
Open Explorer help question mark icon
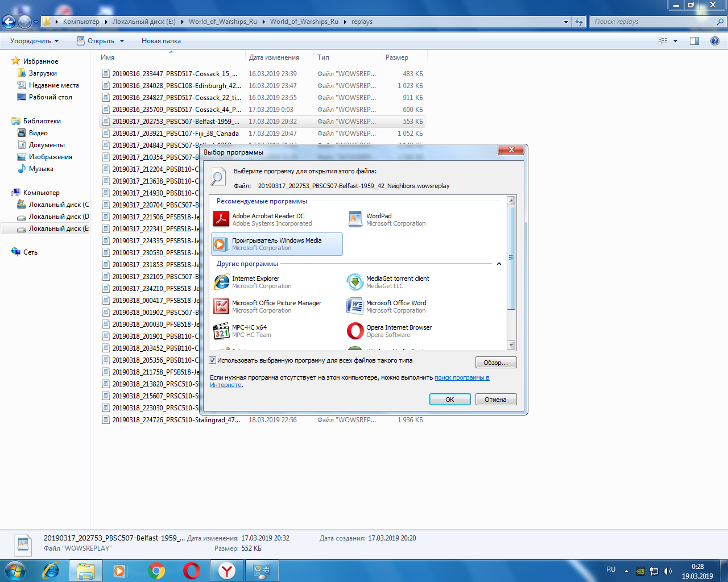715,41
